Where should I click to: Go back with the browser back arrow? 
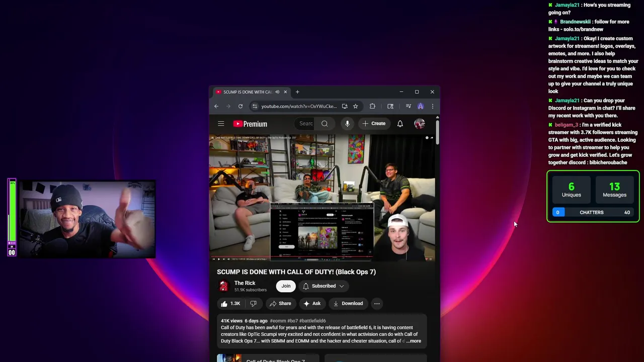[216, 106]
